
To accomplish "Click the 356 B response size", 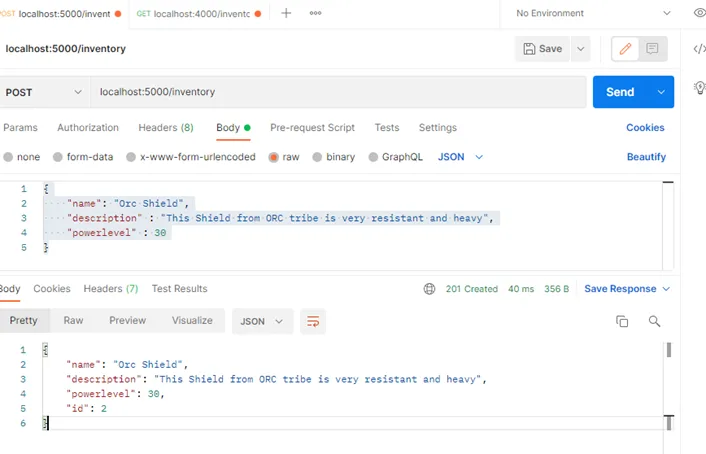I will click(557, 289).
